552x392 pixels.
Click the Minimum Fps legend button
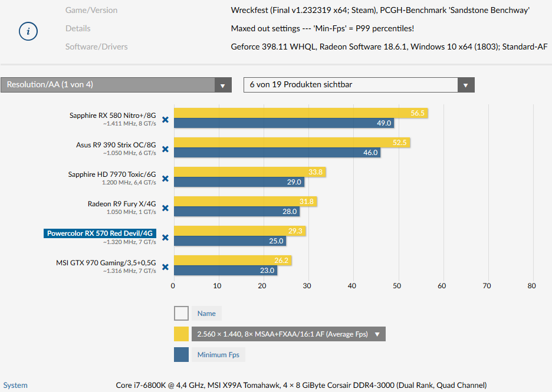tap(218, 354)
